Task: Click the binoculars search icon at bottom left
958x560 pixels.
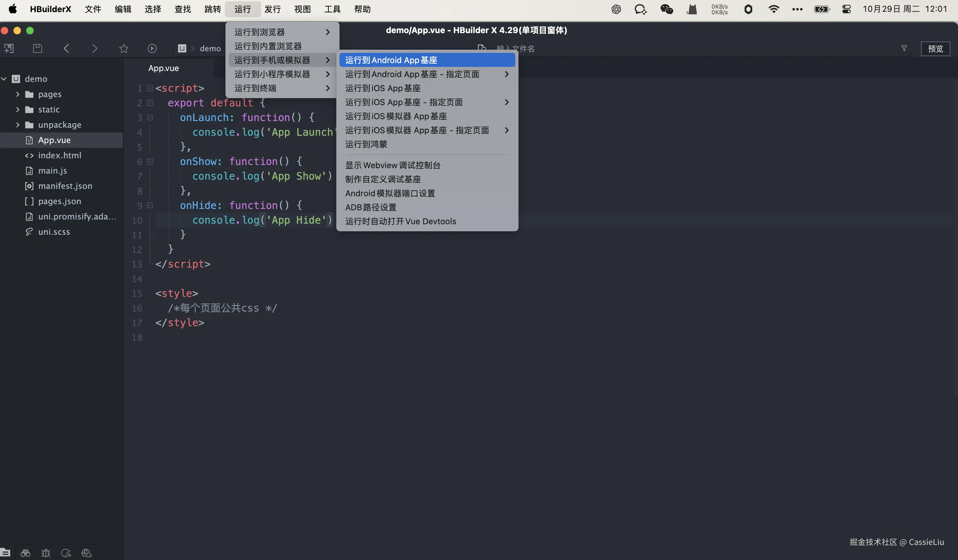Action: point(25,553)
